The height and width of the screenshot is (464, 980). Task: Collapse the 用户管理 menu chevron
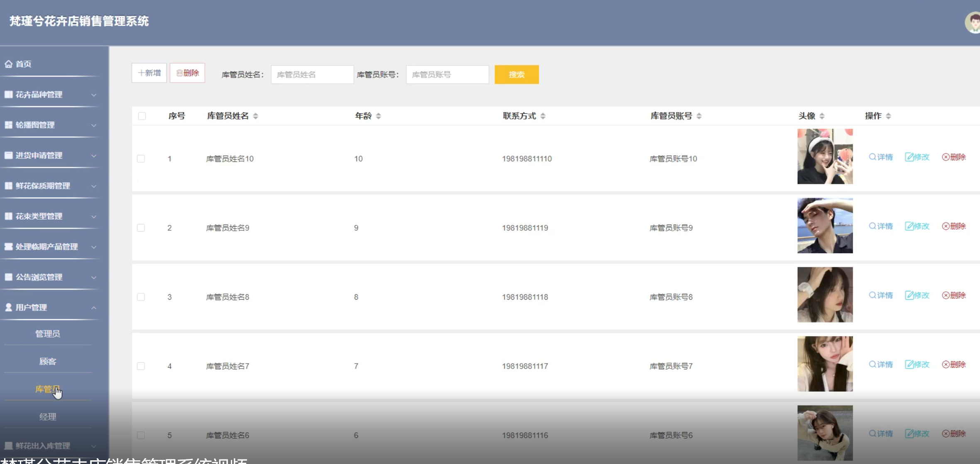(94, 308)
